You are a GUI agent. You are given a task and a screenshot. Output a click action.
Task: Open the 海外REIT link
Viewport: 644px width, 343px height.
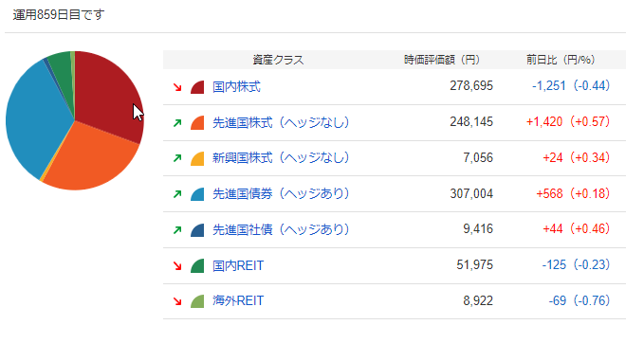[x=238, y=300]
